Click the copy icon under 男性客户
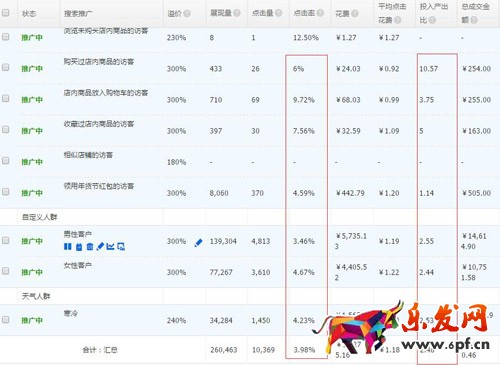The height and width of the screenshot is (365, 500). (79, 247)
